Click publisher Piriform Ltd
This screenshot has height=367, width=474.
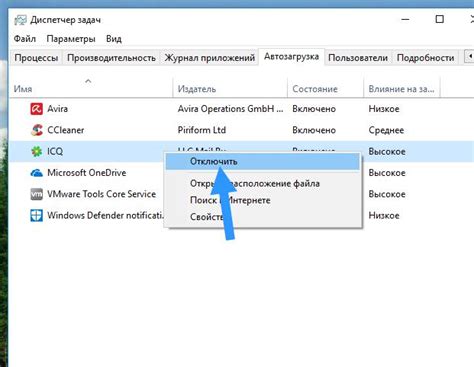(202, 130)
